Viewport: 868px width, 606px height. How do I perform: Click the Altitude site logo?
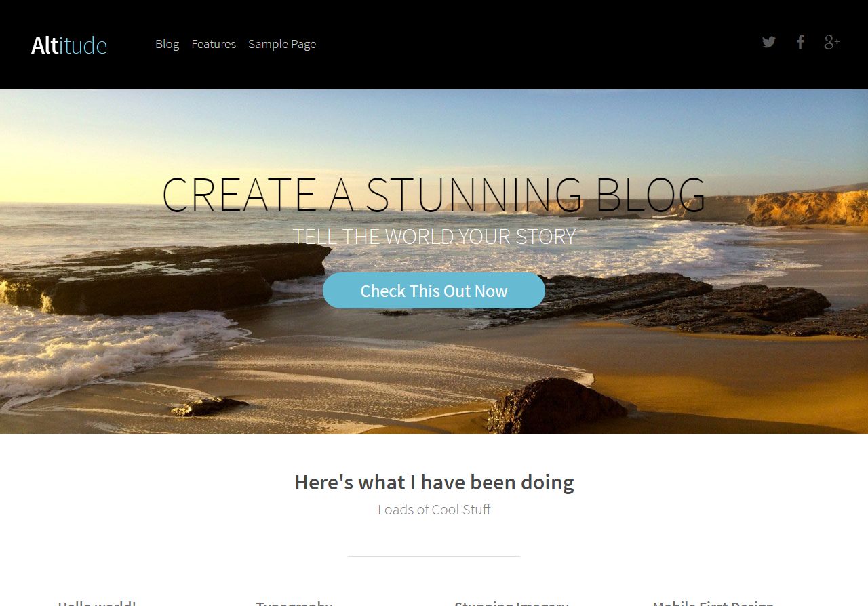point(68,45)
